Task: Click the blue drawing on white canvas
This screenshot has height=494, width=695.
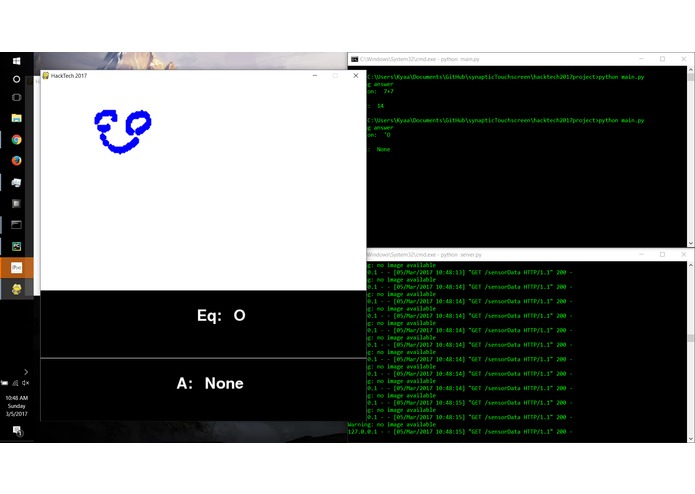Action: point(123,132)
